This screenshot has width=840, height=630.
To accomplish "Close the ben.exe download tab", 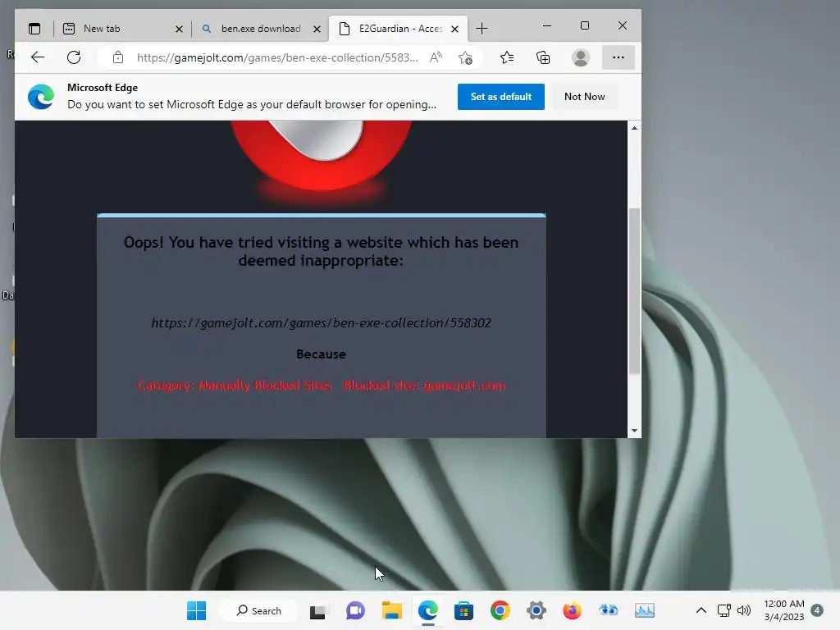I will 317,29.
